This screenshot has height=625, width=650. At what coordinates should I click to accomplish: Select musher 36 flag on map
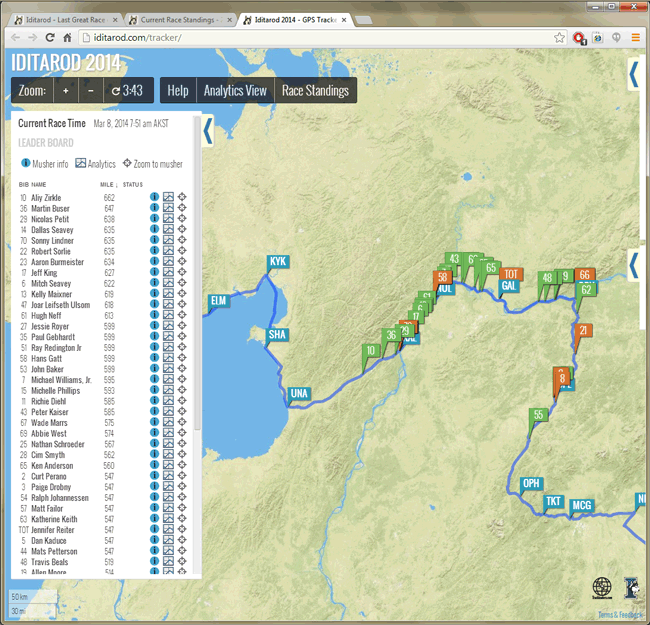point(390,336)
